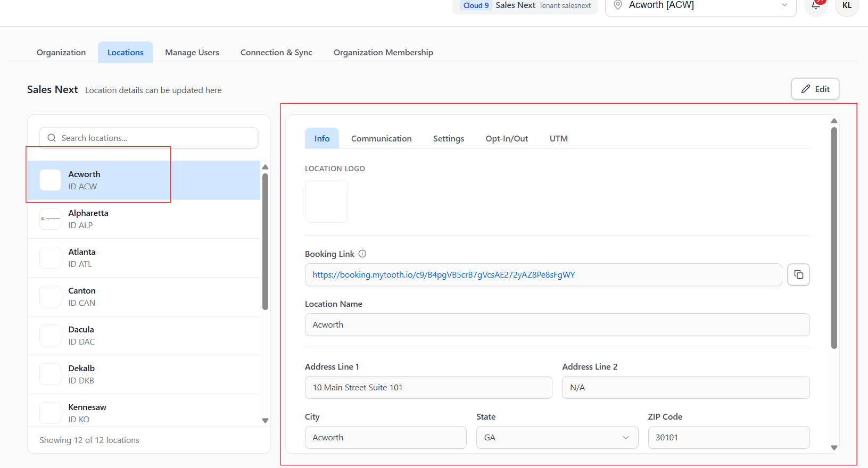This screenshot has width=868, height=468.
Task: Click the "Tenant salesnext" label
Action: coord(565,5)
